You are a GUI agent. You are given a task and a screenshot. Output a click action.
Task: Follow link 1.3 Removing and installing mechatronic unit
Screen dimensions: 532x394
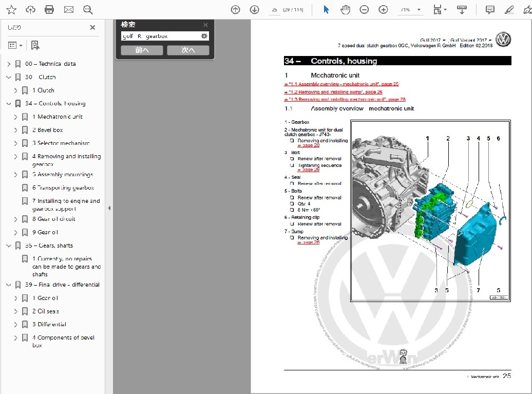point(345,99)
